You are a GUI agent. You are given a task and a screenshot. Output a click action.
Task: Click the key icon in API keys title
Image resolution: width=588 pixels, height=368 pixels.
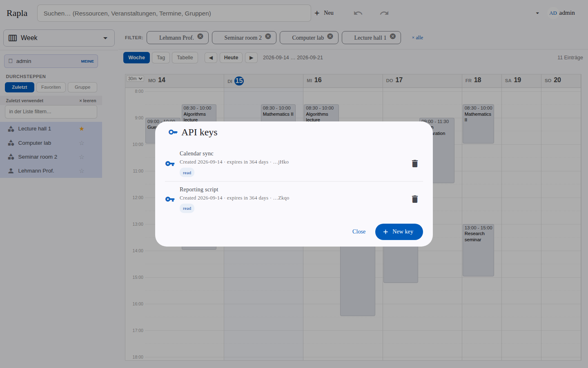pyautogui.click(x=173, y=132)
